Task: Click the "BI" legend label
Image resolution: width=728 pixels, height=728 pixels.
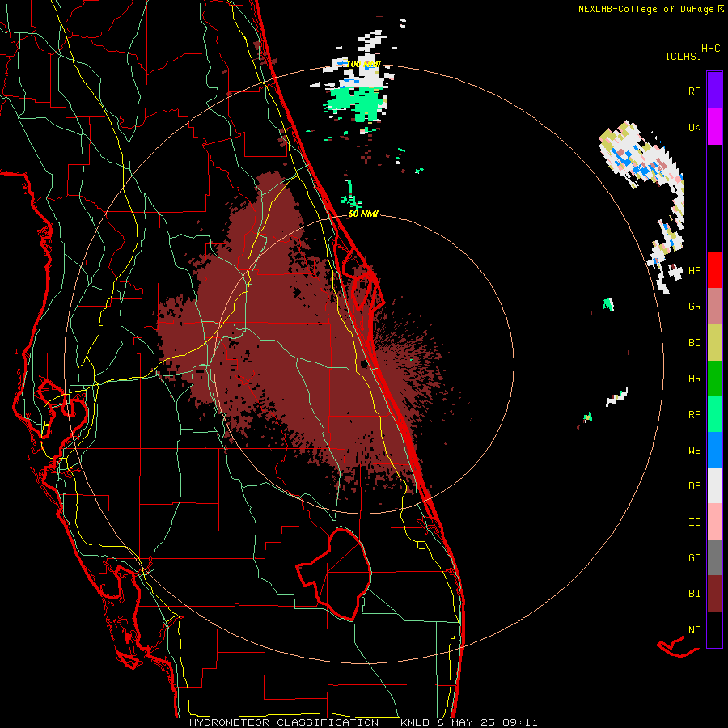Action: 694,594
